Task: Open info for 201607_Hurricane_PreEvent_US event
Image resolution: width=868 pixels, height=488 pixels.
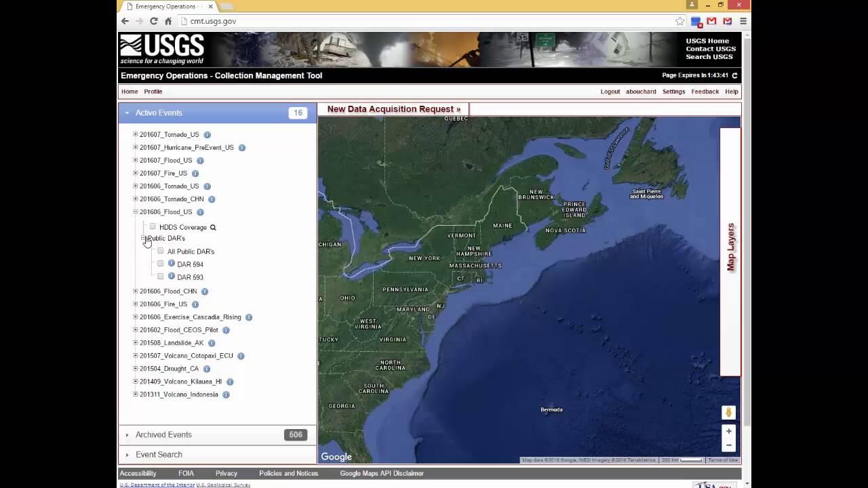Action: [x=242, y=148]
